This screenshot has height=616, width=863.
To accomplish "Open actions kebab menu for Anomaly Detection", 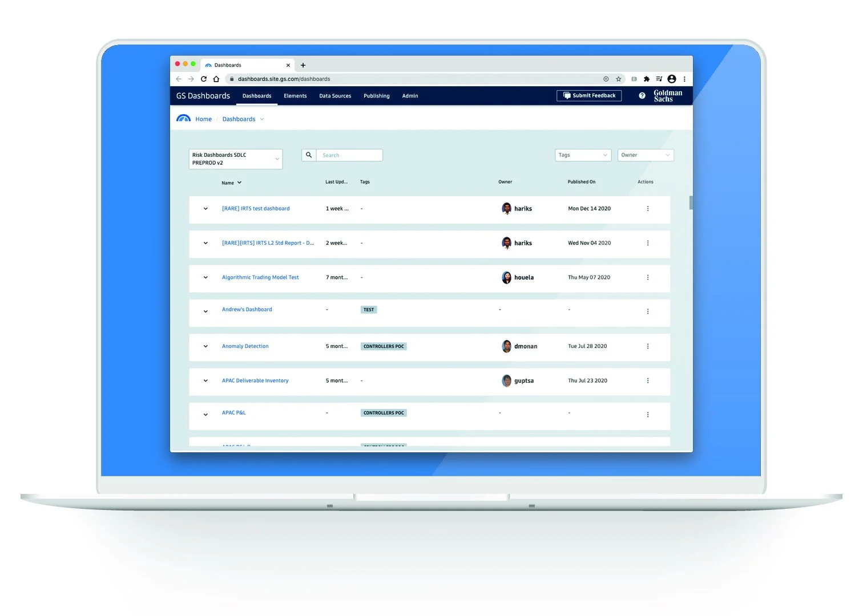I will click(x=648, y=346).
